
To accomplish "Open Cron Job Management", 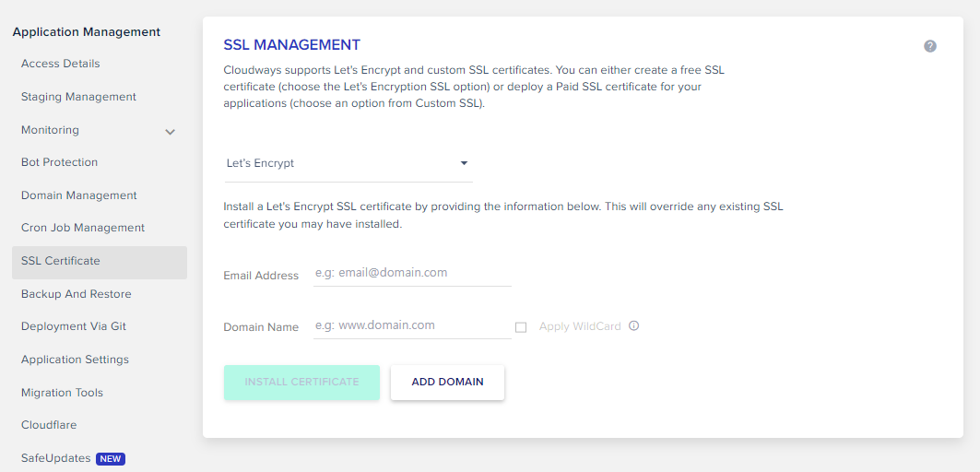I will point(83,229).
